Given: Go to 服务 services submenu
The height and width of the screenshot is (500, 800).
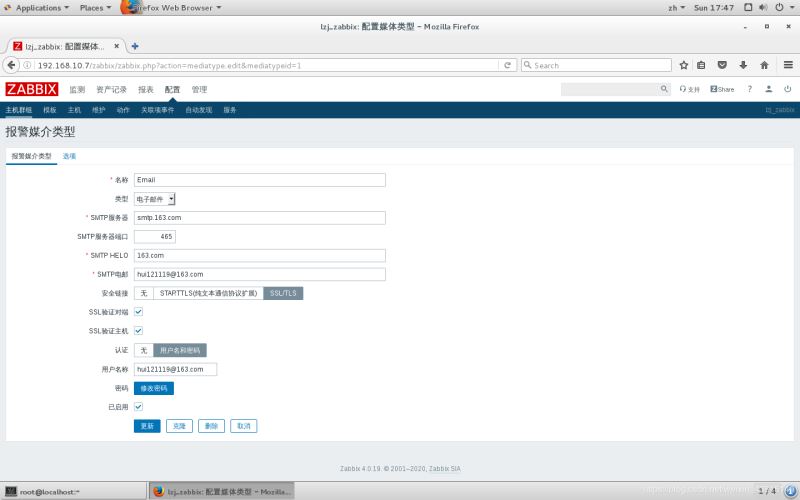Looking at the screenshot, I should coord(230,110).
